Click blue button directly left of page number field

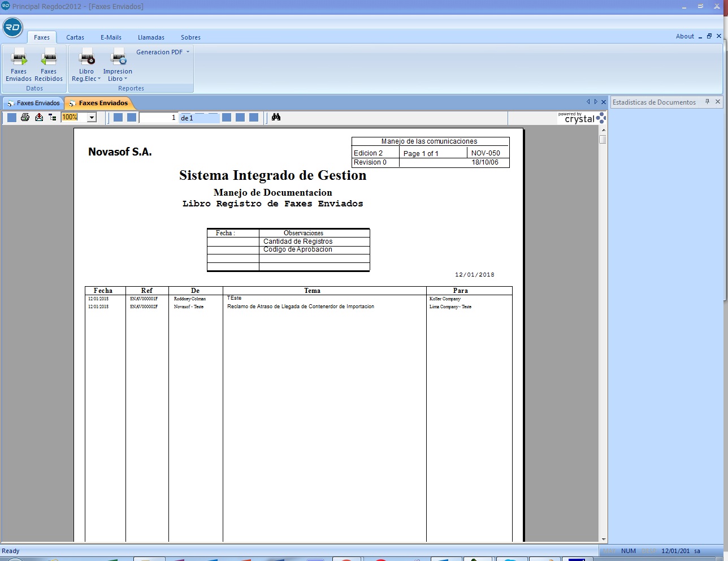point(132,117)
